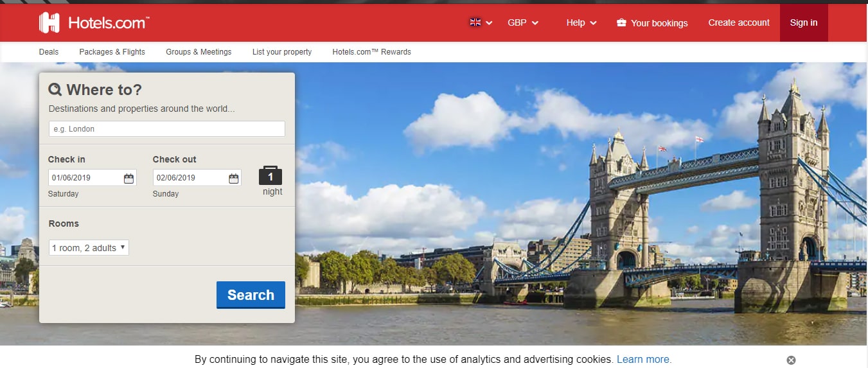This screenshot has width=868, height=368.
Task: Select List your property link
Action: pyautogui.click(x=282, y=52)
